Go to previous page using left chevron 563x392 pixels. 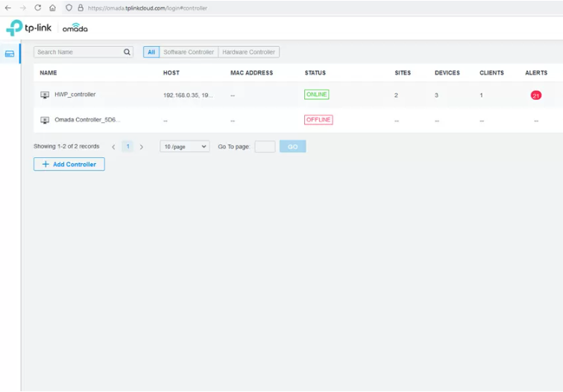(x=113, y=147)
